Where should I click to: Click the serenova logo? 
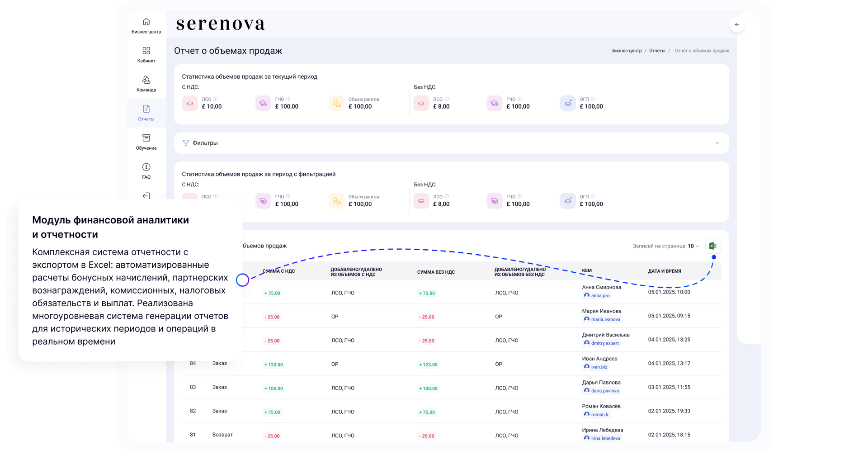point(220,24)
